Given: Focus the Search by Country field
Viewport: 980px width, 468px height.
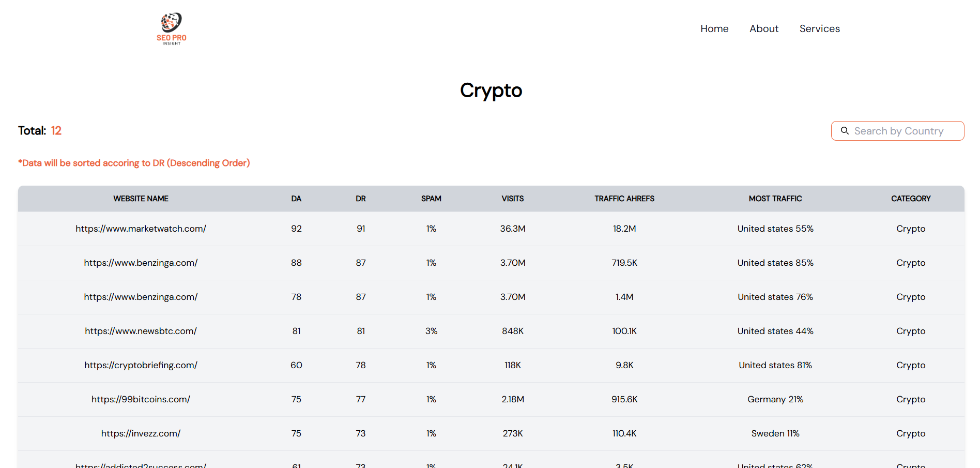Looking at the screenshot, I should coord(905,131).
